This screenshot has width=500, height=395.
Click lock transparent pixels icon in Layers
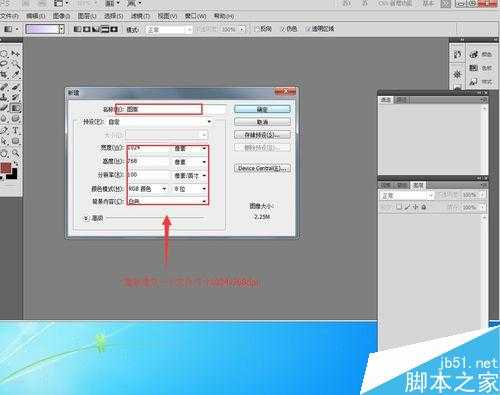[x=399, y=207]
